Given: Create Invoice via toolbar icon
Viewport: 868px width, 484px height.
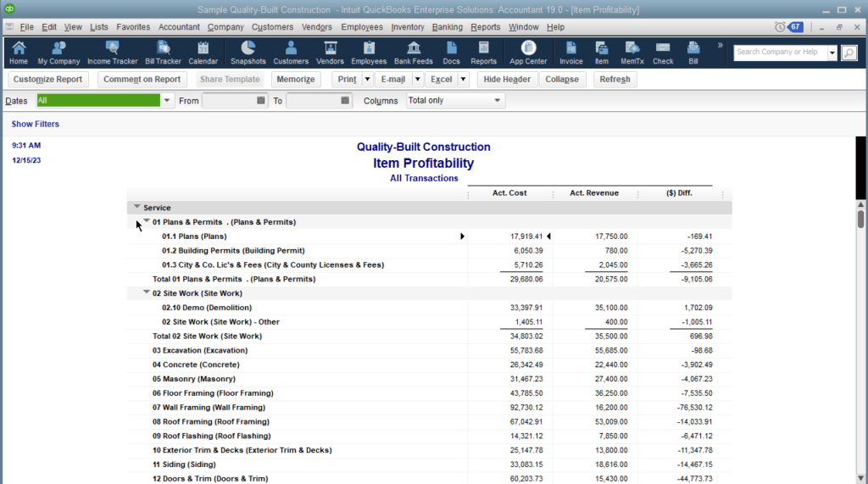Looking at the screenshot, I should [570, 53].
